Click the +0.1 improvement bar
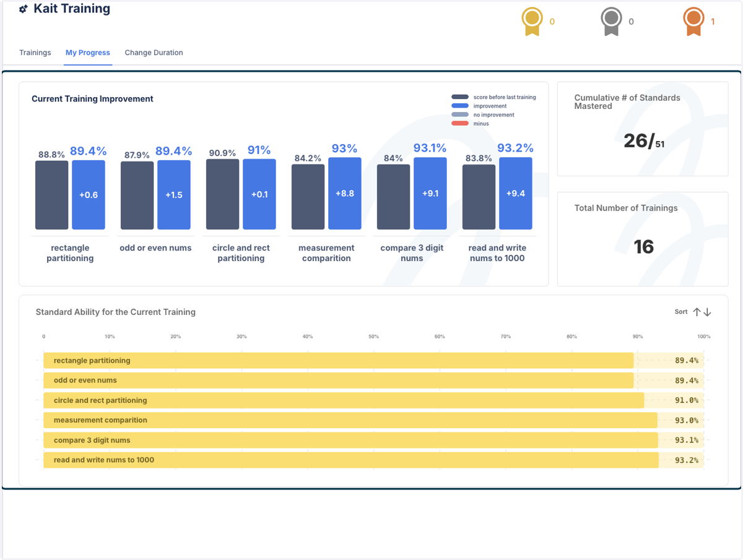 [259, 194]
